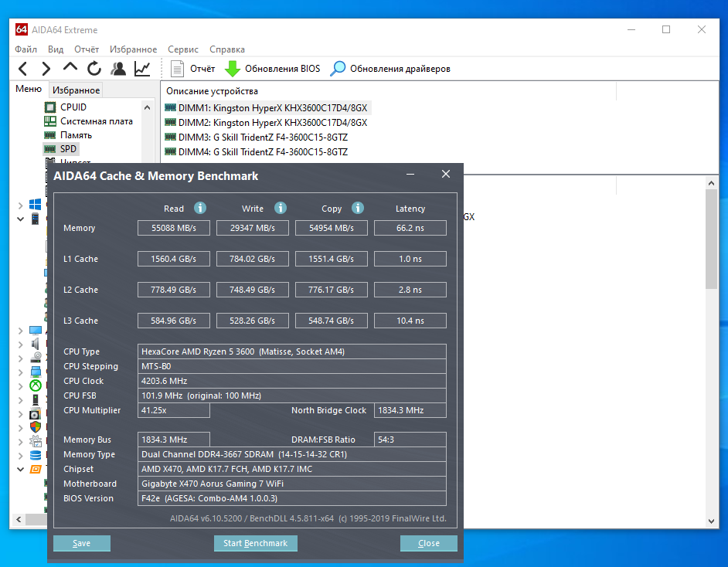This screenshot has width=728, height=567.
Task: Click the Memory Read value 55088 MB/s
Action: pyautogui.click(x=174, y=228)
